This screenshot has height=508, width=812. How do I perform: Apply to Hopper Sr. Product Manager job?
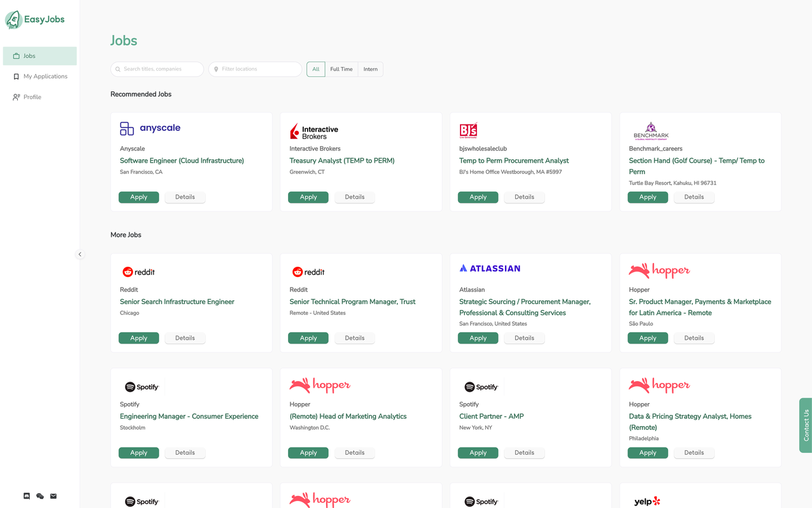(x=648, y=338)
